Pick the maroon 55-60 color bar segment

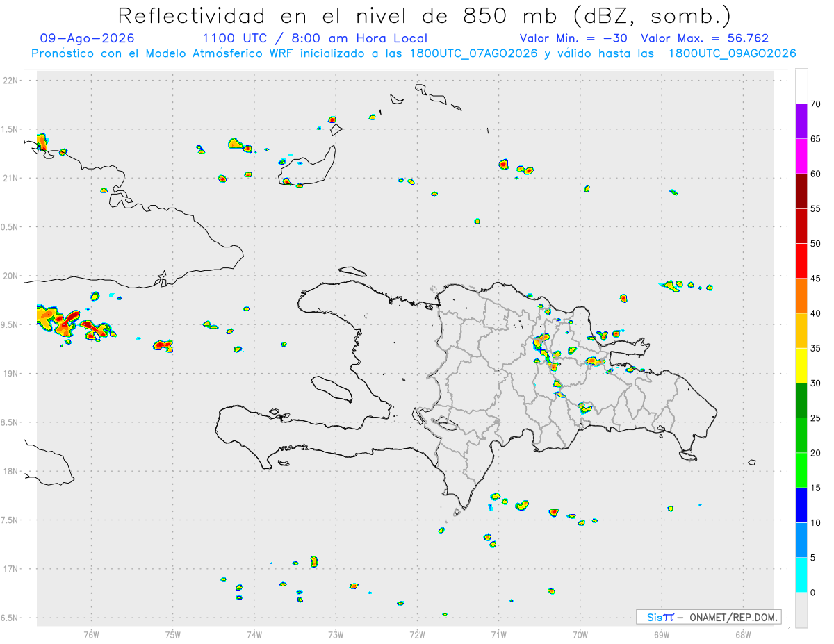pyautogui.click(x=801, y=191)
